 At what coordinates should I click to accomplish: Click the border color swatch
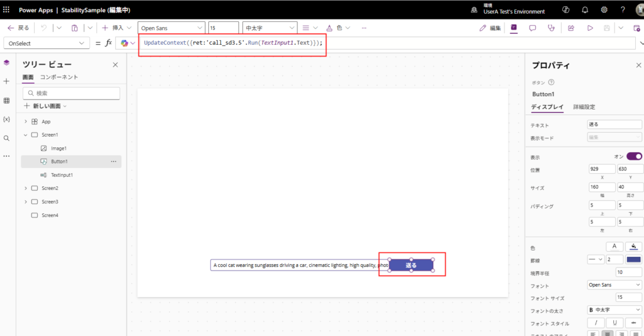coord(633,259)
